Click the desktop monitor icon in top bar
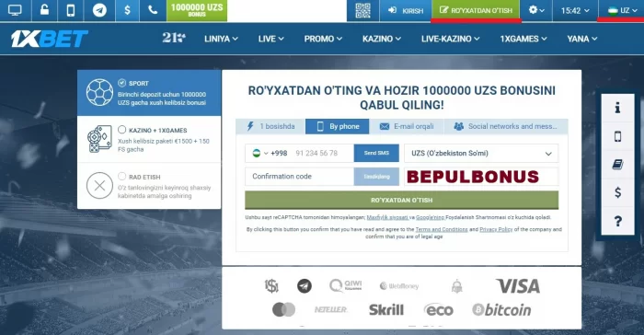 click(x=15, y=10)
